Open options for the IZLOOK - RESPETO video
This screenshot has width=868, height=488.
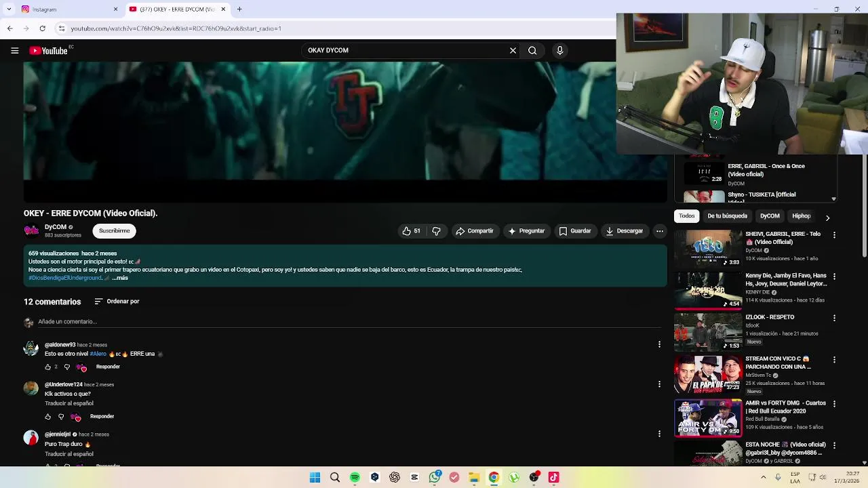coord(834,318)
